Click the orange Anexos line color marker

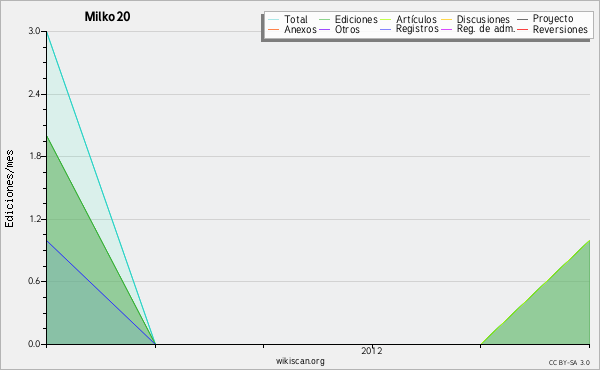coord(274,29)
